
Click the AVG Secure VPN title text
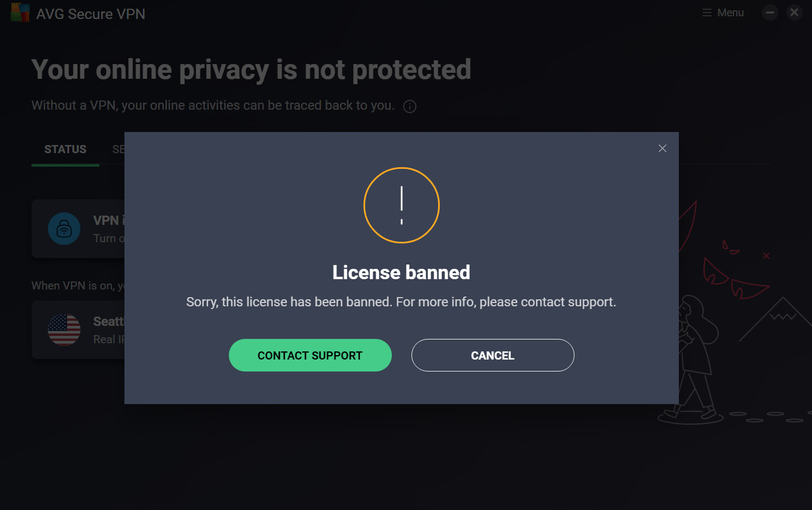coord(91,14)
